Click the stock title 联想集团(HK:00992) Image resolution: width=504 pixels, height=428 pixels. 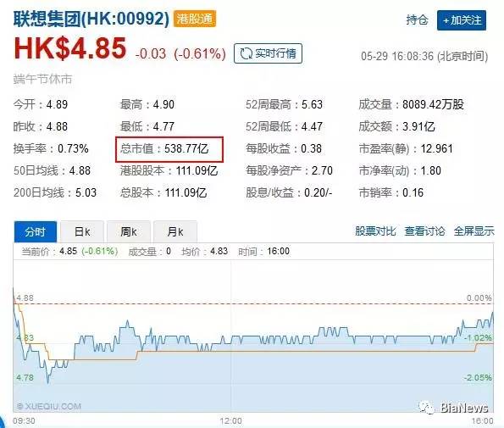click(91, 19)
